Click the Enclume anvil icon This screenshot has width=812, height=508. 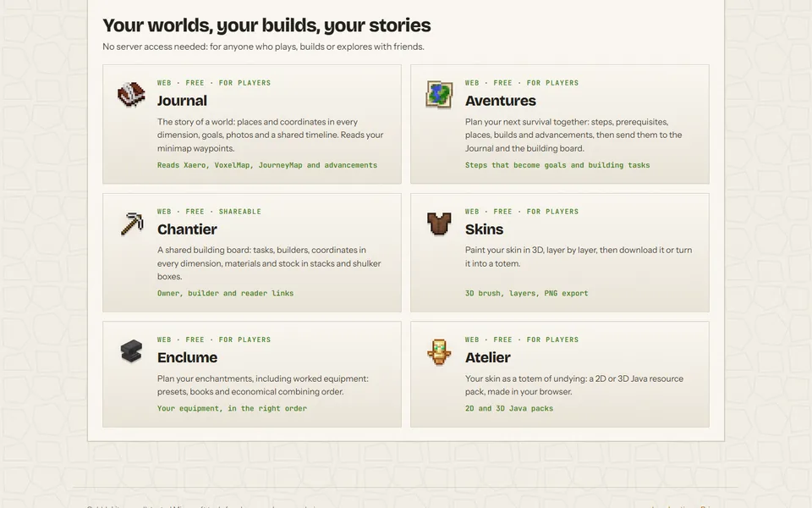131,351
